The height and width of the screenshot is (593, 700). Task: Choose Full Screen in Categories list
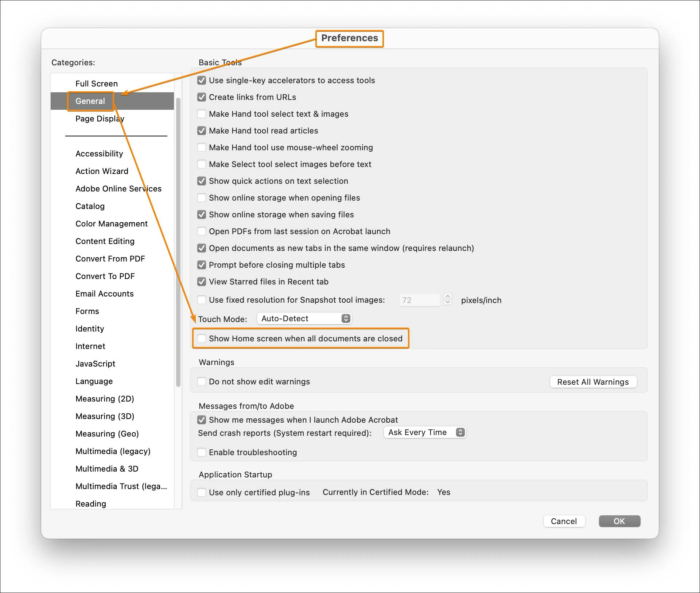point(96,84)
